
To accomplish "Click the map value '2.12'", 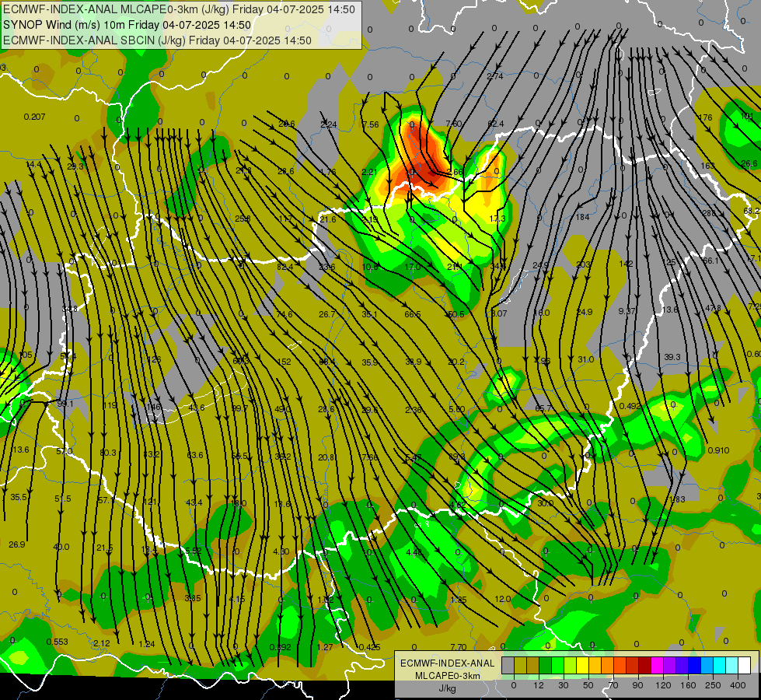I will [x=101, y=643].
